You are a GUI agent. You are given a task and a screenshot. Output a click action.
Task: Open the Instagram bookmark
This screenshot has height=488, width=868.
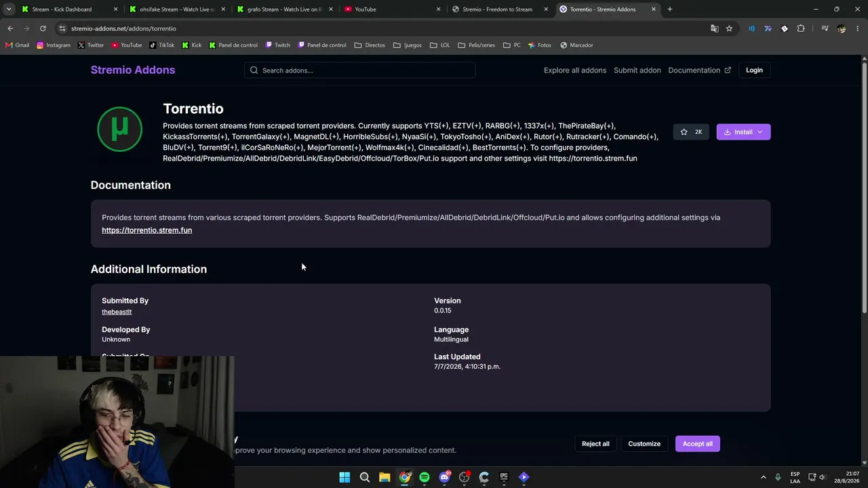pos(54,45)
